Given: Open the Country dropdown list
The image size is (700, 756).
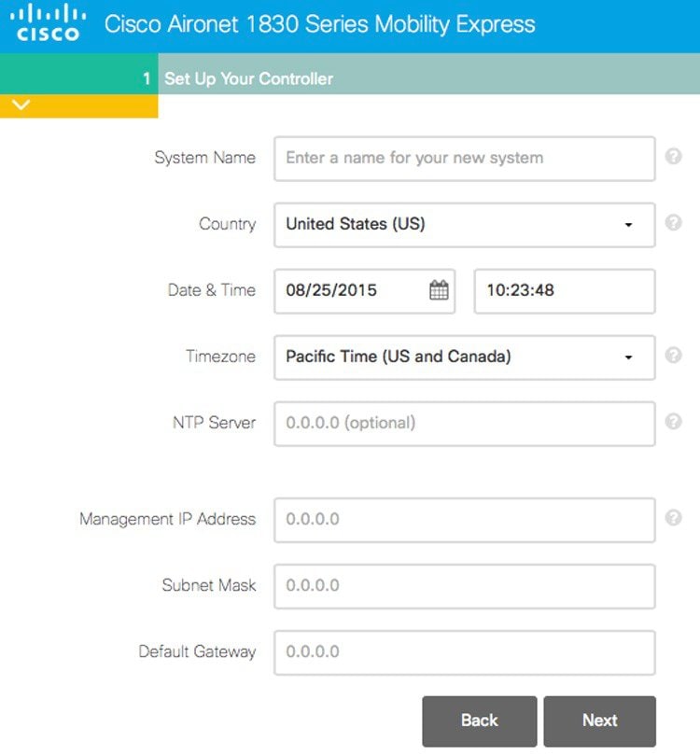Looking at the screenshot, I should tap(465, 225).
